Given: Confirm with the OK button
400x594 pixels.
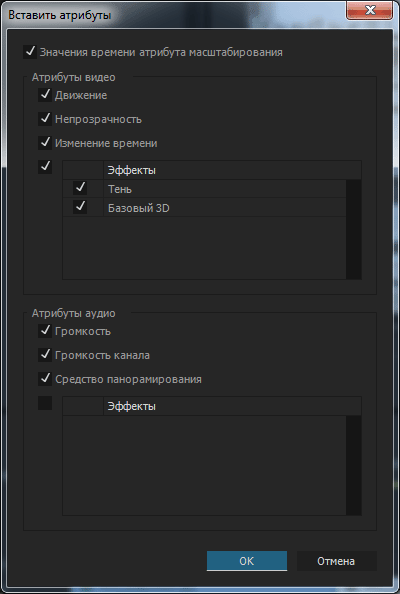Looking at the screenshot, I should [x=247, y=561].
